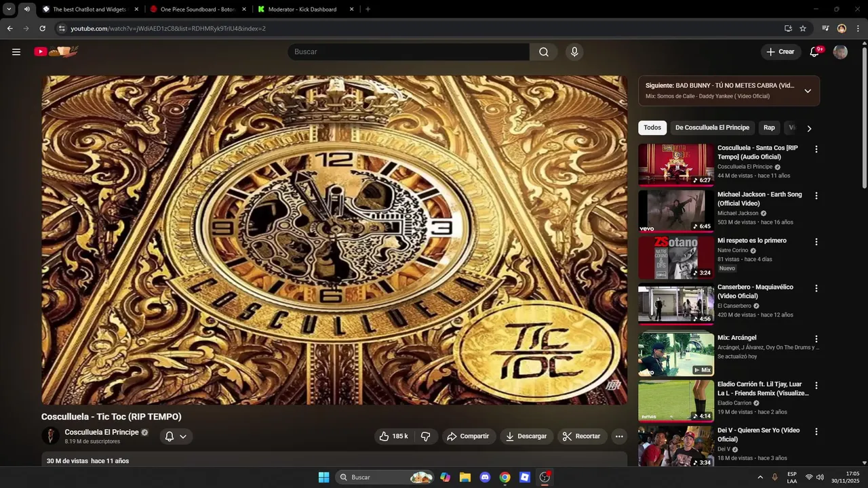Start voice search with the microphone icon

(574, 52)
